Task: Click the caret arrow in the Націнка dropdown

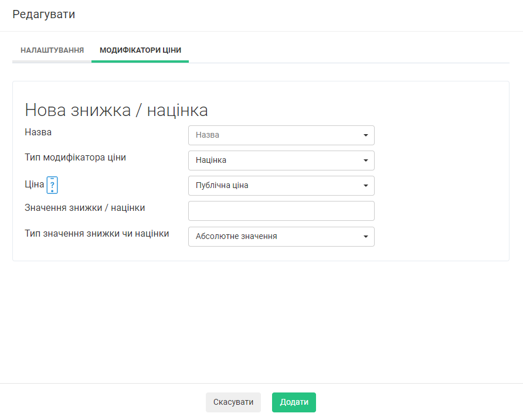Action: click(365, 161)
